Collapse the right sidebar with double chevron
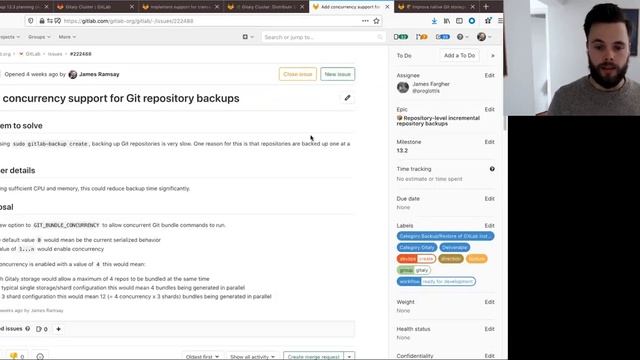The width and height of the screenshot is (640, 360). [x=492, y=56]
